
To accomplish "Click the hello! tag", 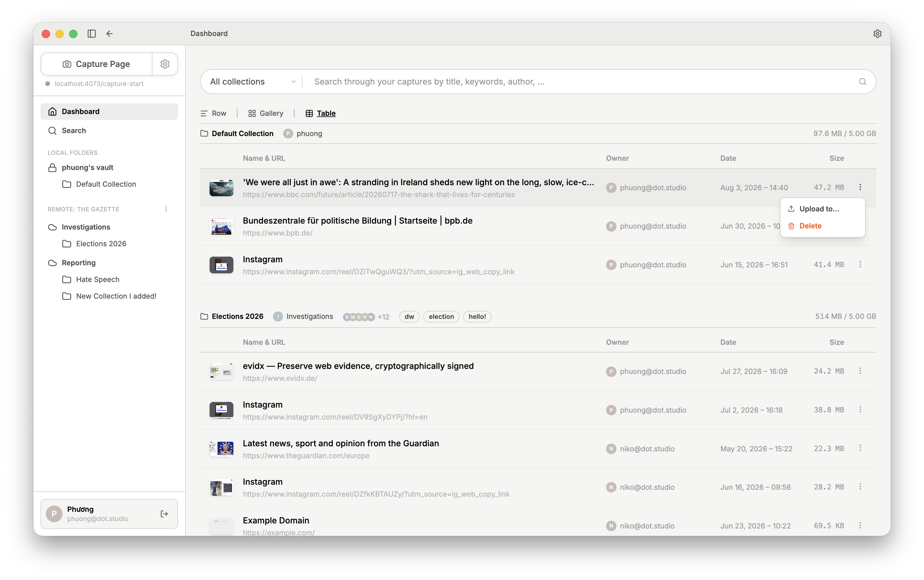I will [477, 317].
